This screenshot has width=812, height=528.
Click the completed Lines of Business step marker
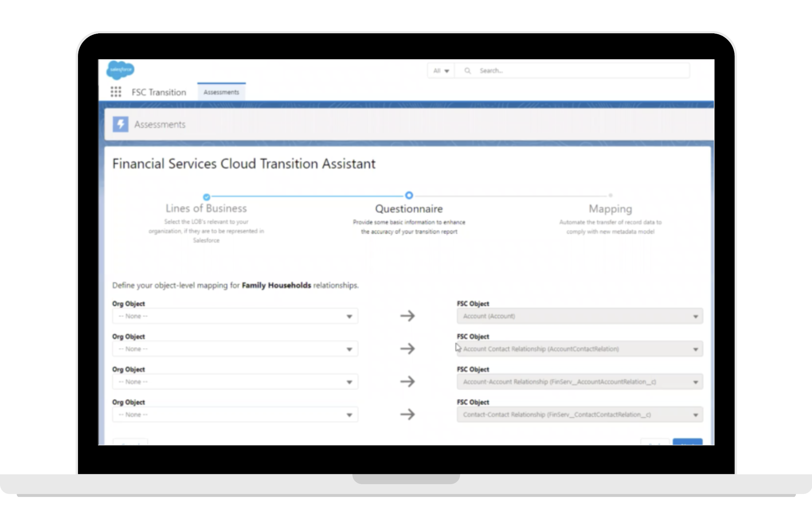tap(207, 197)
